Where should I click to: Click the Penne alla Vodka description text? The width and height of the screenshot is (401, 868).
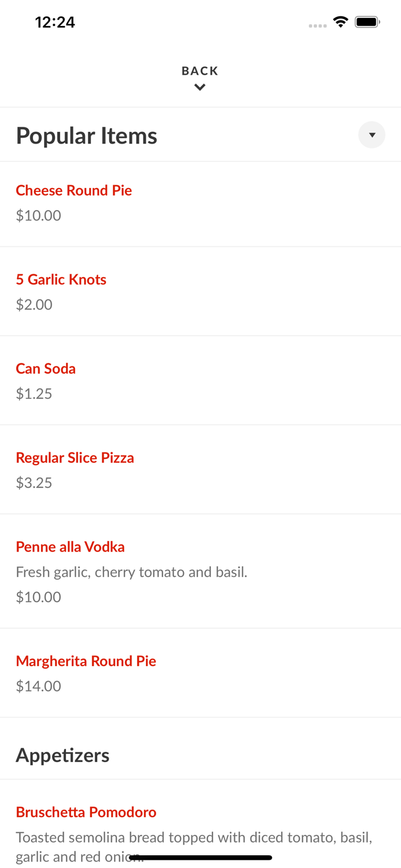click(131, 571)
